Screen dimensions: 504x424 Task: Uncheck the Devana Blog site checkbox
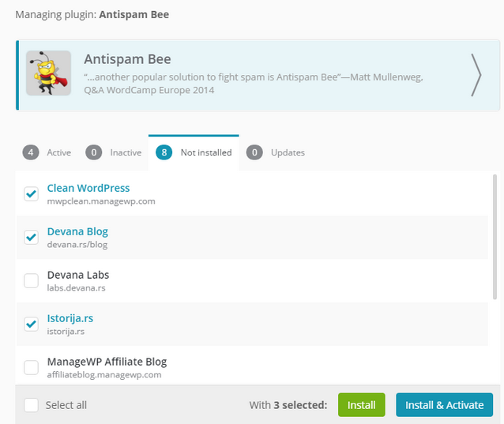[31, 237]
